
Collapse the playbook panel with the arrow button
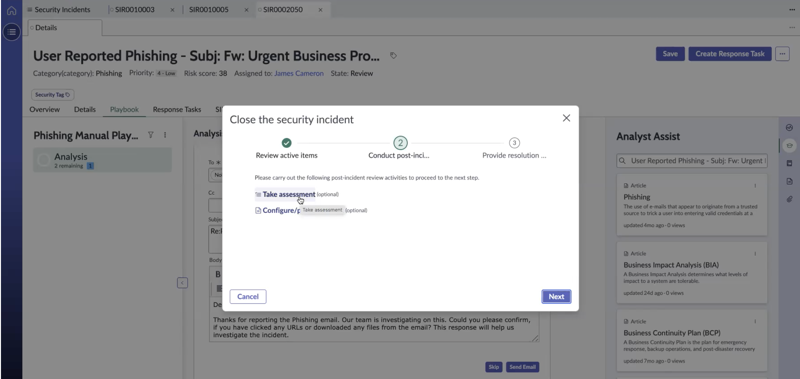point(183,283)
